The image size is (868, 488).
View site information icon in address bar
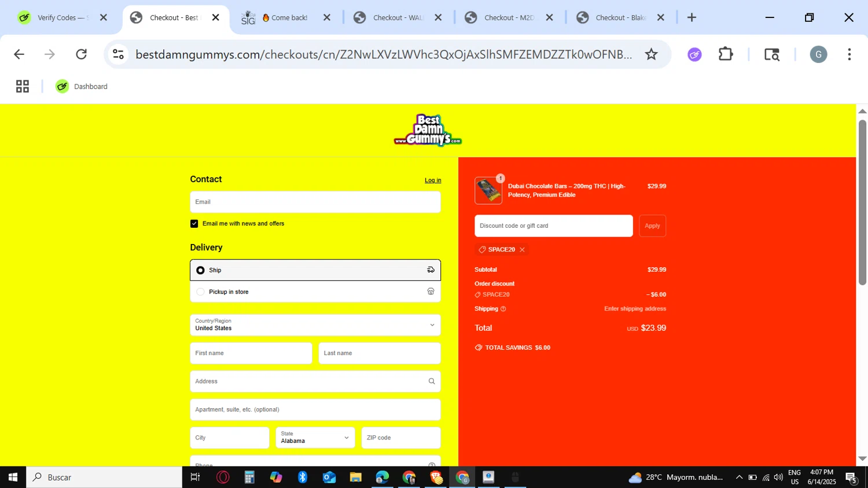119,54
